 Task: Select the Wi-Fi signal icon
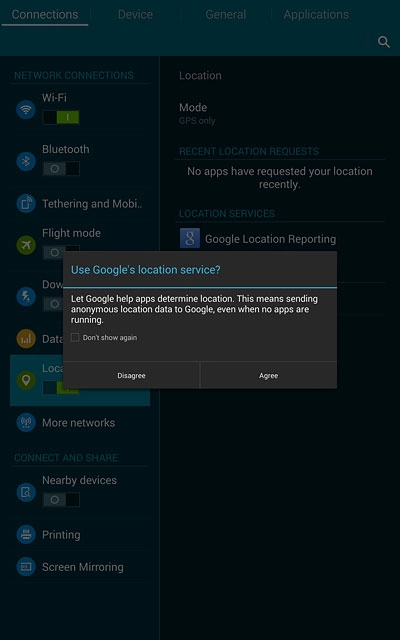point(26,110)
